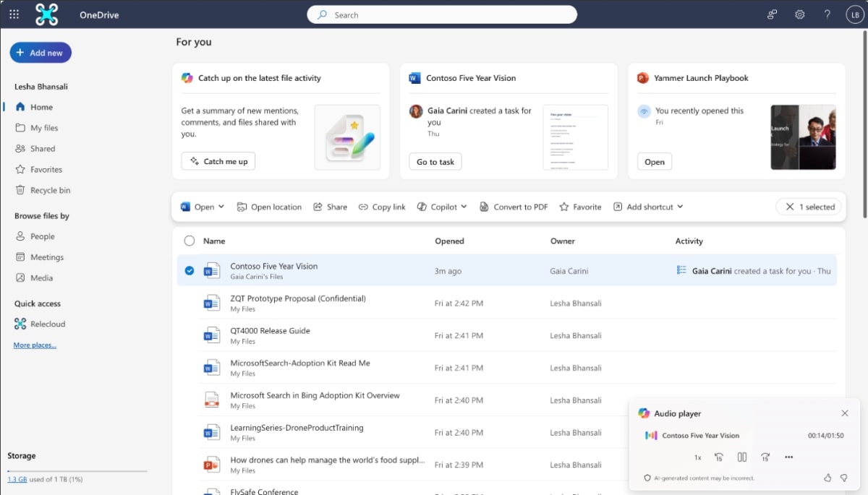Open the LB account avatar
Screen dimensions: 868x495
854,14
